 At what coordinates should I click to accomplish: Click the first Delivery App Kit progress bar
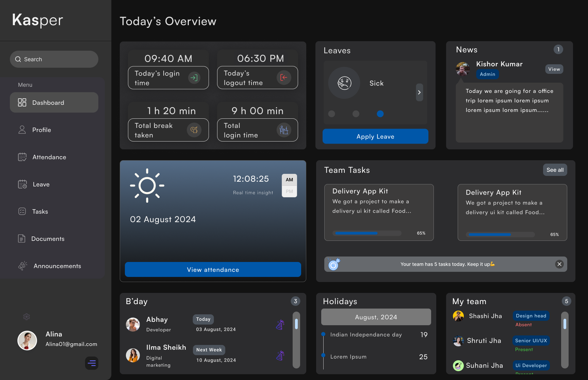point(367,233)
